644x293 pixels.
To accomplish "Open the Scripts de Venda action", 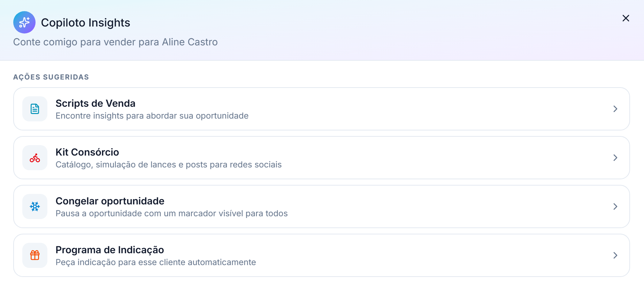I will pos(321,109).
